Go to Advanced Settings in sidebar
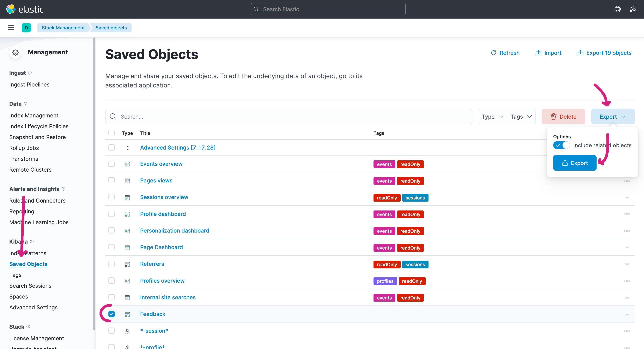 [33, 308]
